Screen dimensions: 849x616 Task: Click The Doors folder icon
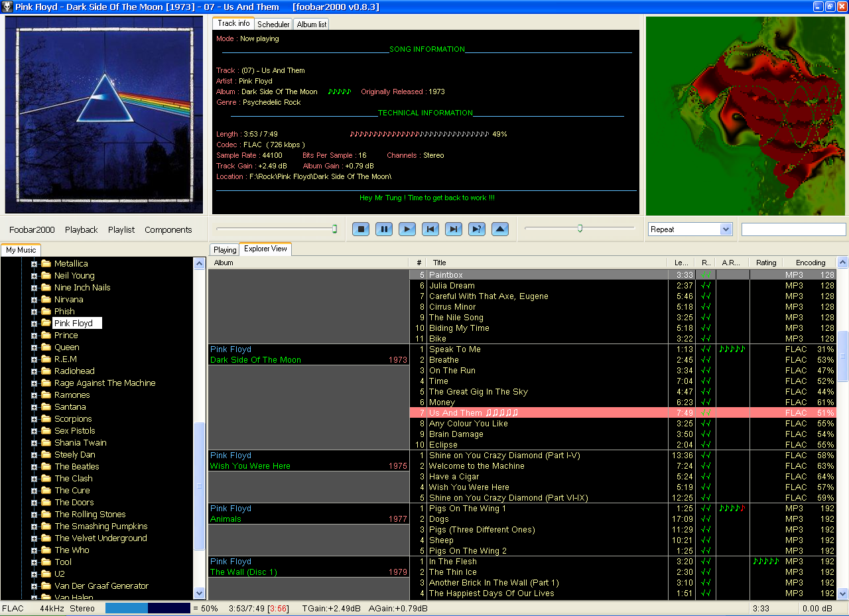pos(46,502)
